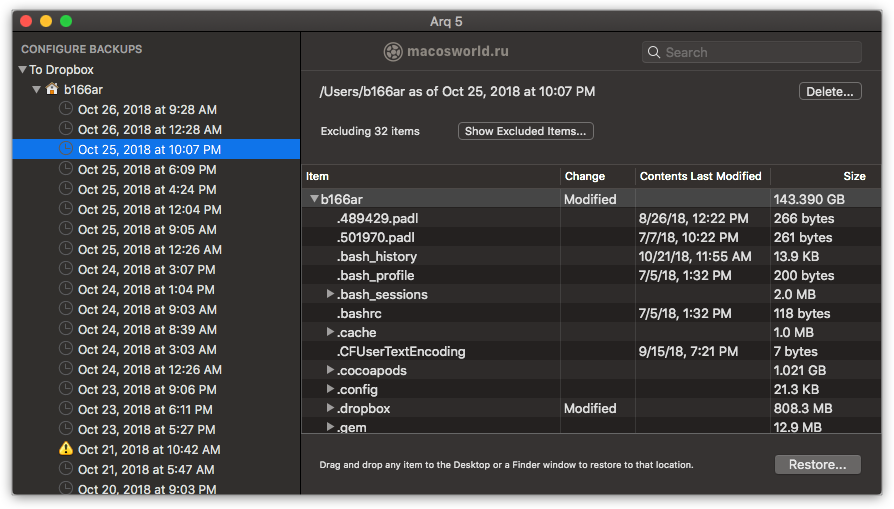The image size is (894, 509).
Task: Sort by Contents Last Modified column
Action: point(700,176)
